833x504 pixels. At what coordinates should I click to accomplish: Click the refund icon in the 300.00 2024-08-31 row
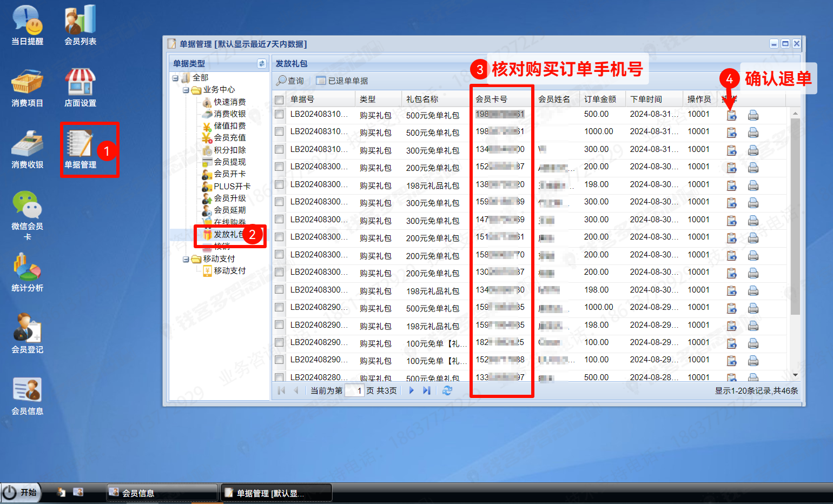[731, 150]
